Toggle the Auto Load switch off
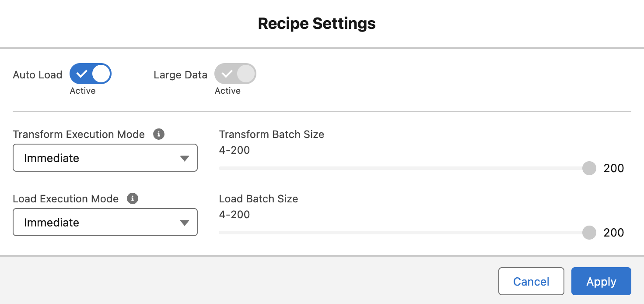644x304 pixels. [x=91, y=74]
